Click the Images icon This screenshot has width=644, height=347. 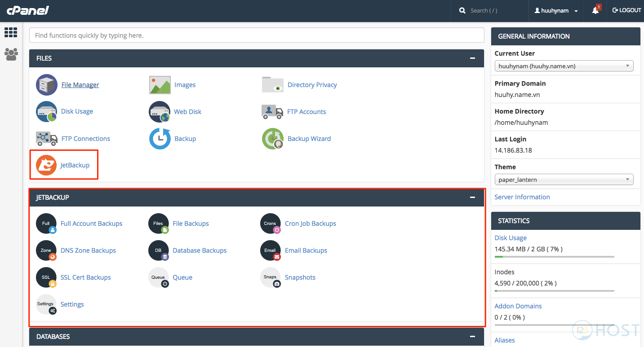tap(160, 85)
